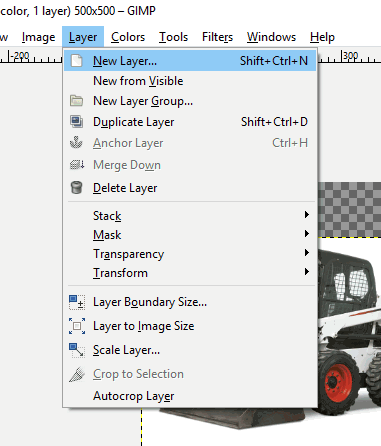Click the New Layer Group folder icon
The height and width of the screenshot is (446, 381).
(77, 101)
